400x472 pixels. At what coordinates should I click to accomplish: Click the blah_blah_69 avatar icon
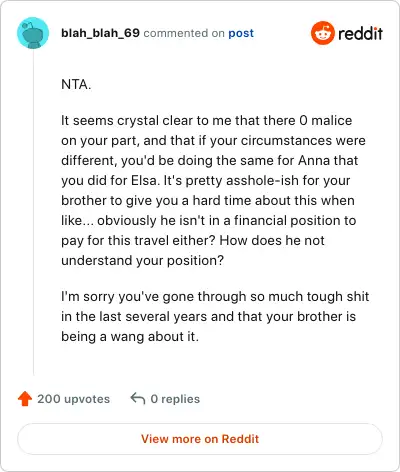(x=33, y=33)
